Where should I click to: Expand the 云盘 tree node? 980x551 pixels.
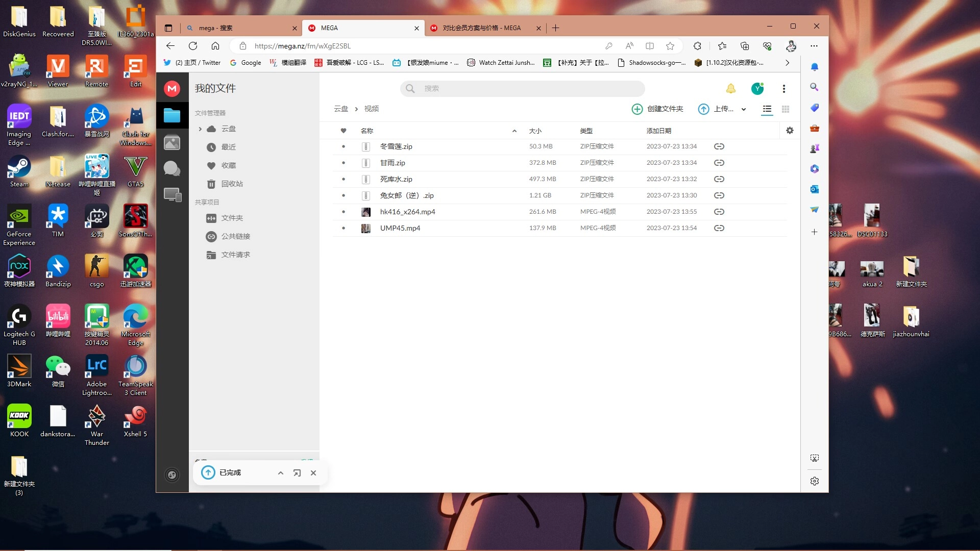(200, 129)
